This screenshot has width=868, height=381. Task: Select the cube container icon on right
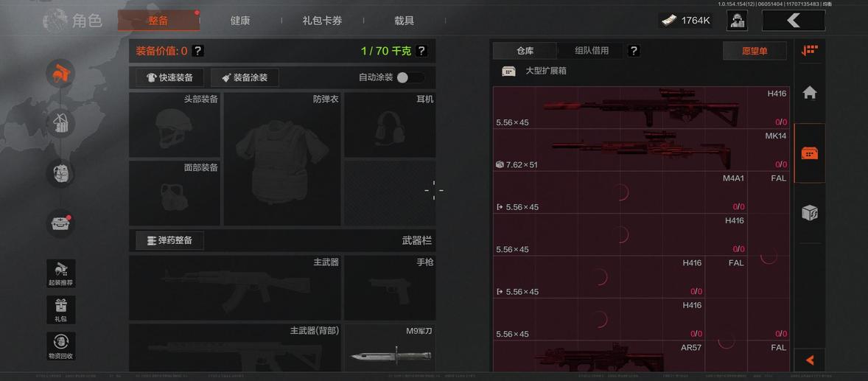point(809,213)
